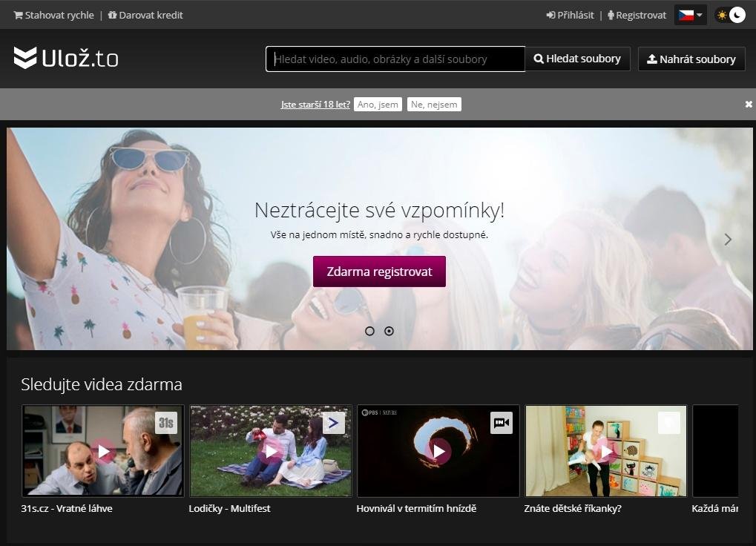Open the Darovat kredit menu item

coord(145,15)
